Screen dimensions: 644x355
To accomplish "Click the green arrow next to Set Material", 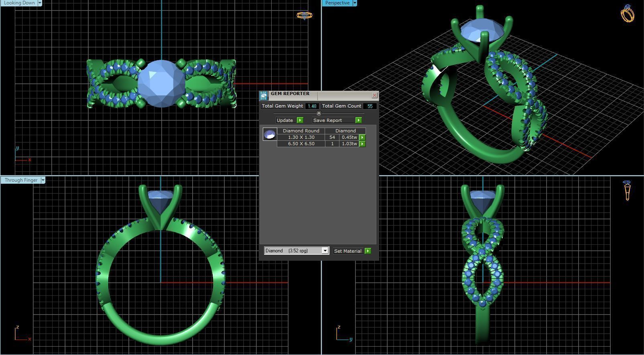I will click(368, 251).
